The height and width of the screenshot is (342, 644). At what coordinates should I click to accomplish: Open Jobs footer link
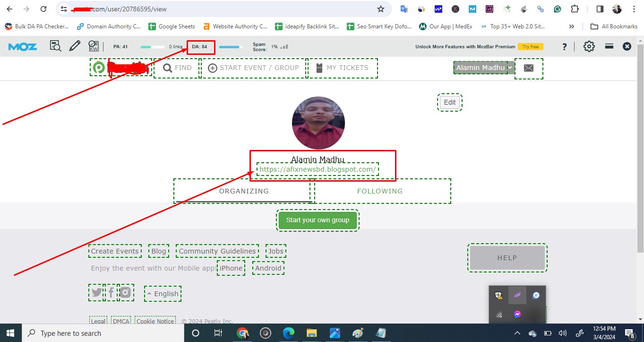[276, 251]
